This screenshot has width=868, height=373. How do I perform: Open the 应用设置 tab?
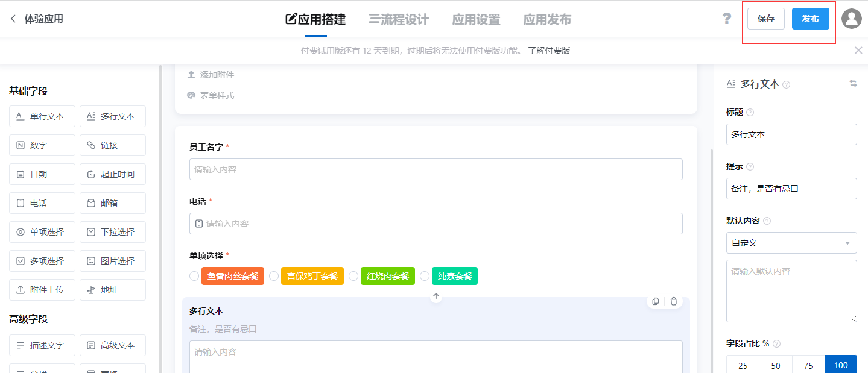click(476, 19)
